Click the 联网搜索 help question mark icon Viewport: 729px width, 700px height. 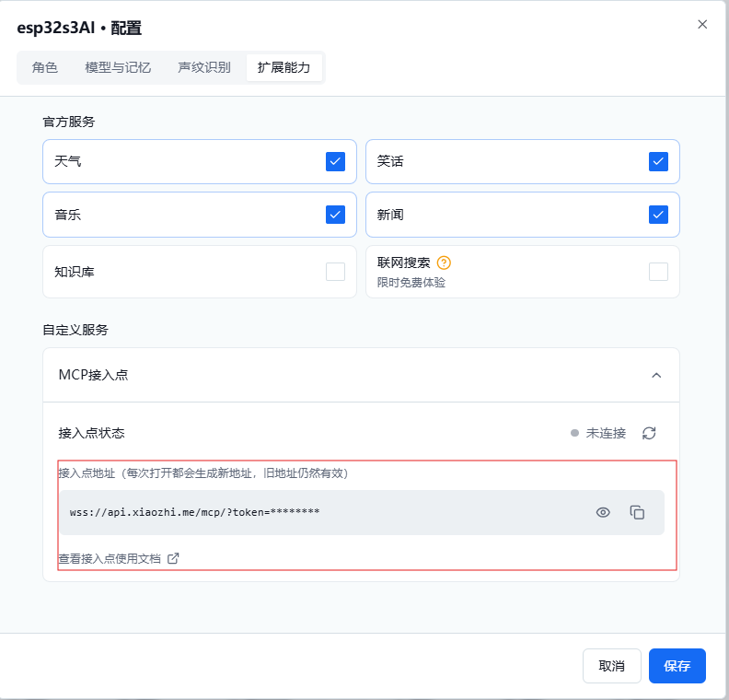(444, 262)
